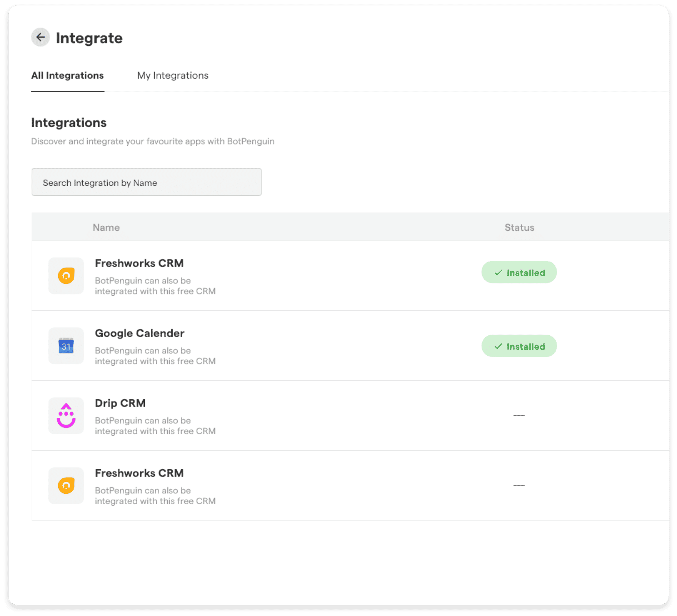Click Google Calender's Installed status button
The width and height of the screenshot is (677, 616).
519,346
